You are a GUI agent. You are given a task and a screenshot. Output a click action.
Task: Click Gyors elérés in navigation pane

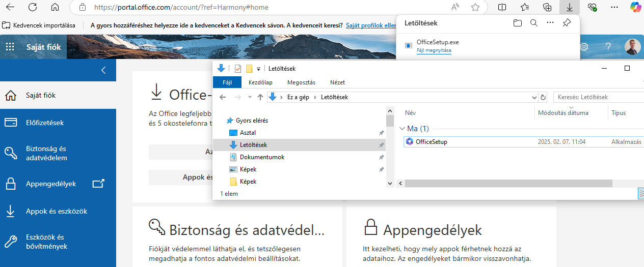251,121
